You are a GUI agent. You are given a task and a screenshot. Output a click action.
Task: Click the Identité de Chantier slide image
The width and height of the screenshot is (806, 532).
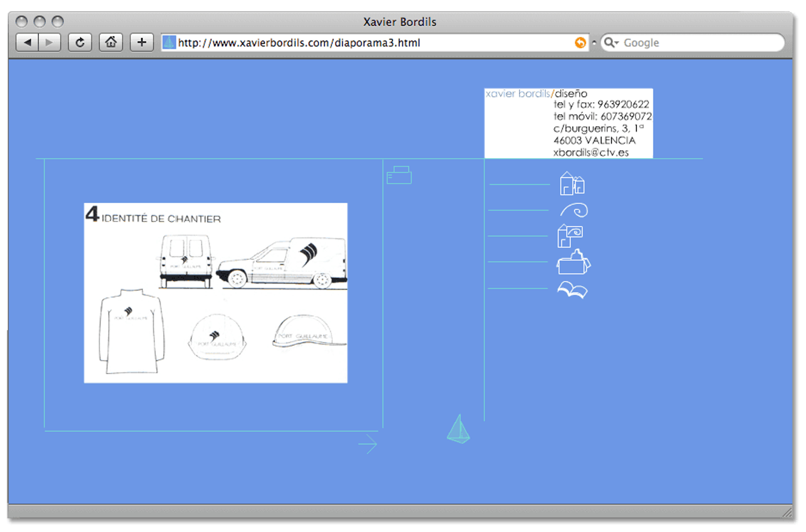pos(216,294)
